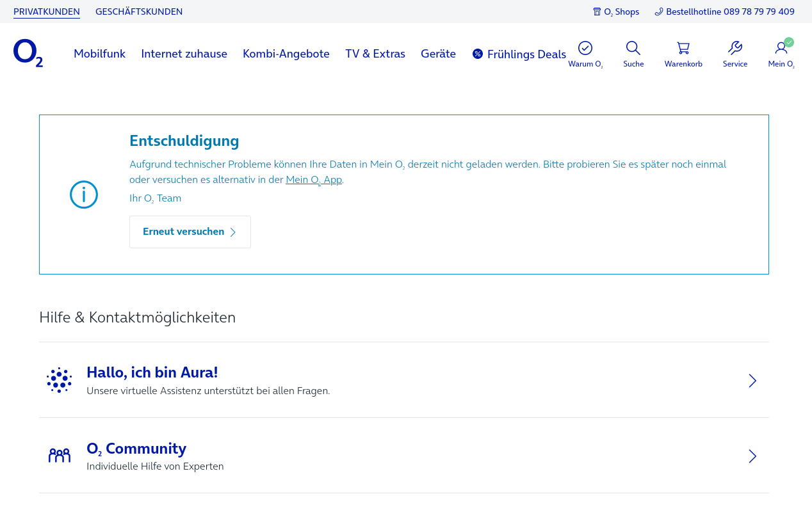
Task: Open the Geräte menu
Action: click(x=438, y=54)
